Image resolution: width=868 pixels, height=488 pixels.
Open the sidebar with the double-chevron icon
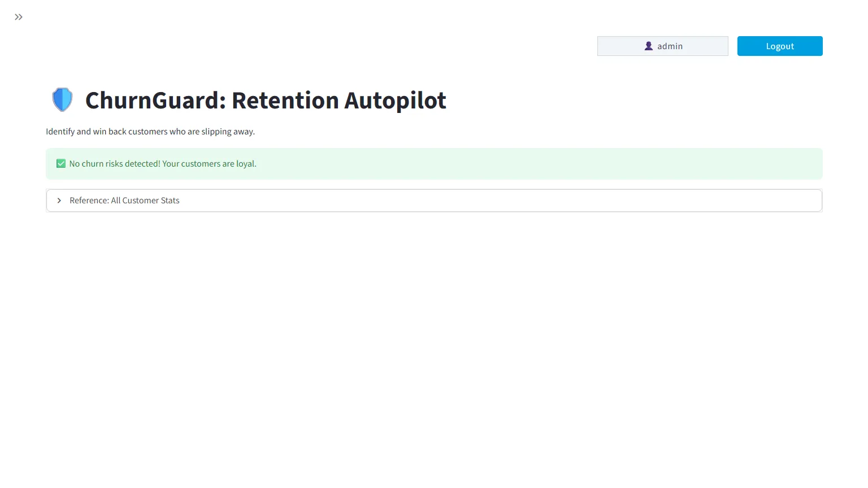[x=19, y=17]
